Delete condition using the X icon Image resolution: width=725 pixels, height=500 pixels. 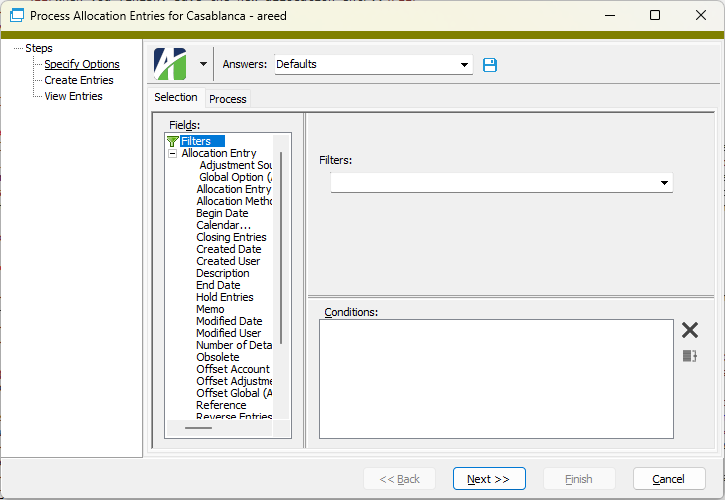click(x=690, y=330)
